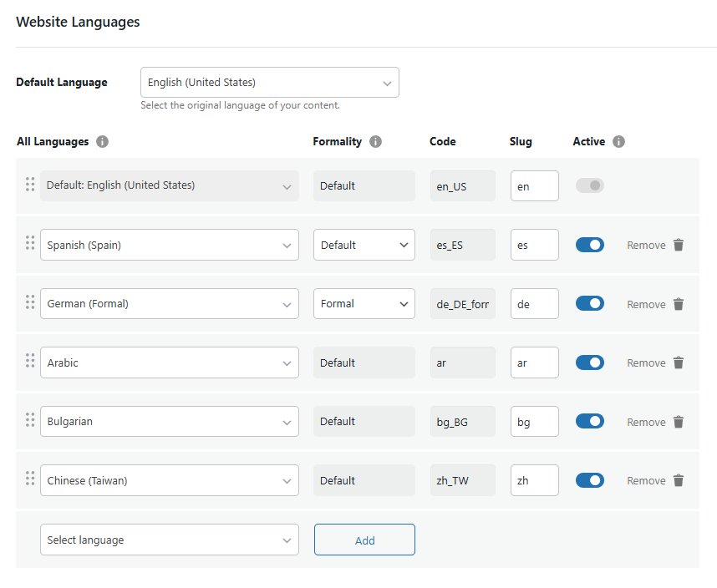The image size is (717, 588).
Task: Click the drag handle for German (Formal)
Action: coord(30,302)
